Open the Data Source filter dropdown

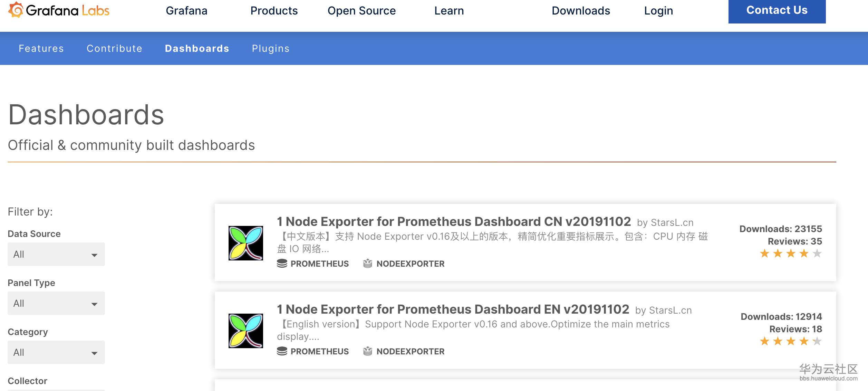point(56,255)
